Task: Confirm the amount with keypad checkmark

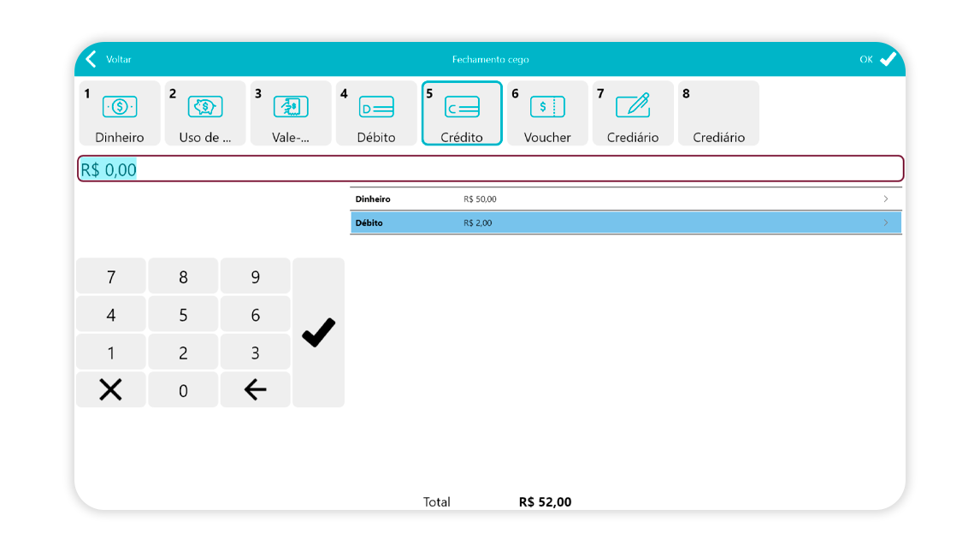Action: [x=319, y=333]
